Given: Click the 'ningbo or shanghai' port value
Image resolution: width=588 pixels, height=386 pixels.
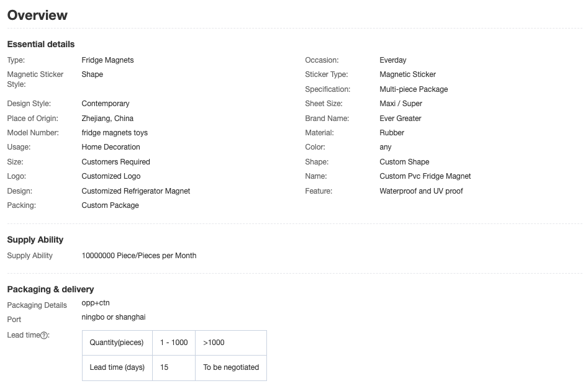Looking at the screenshot, I should [114, 317].
